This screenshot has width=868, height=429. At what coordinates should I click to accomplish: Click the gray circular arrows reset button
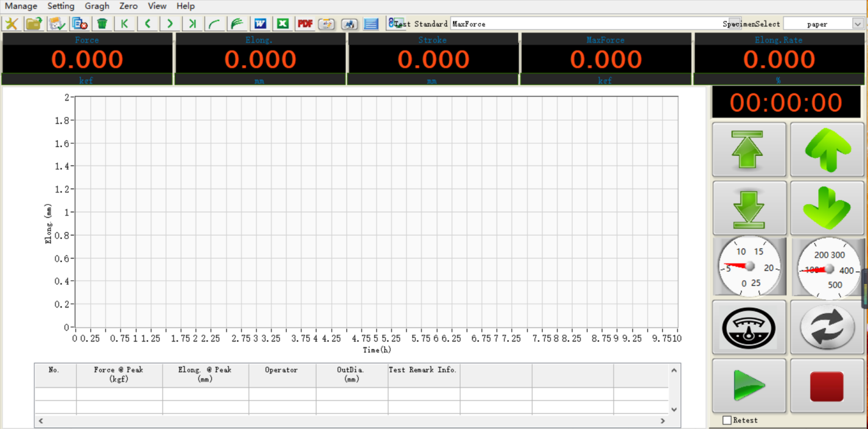point(826,327)
